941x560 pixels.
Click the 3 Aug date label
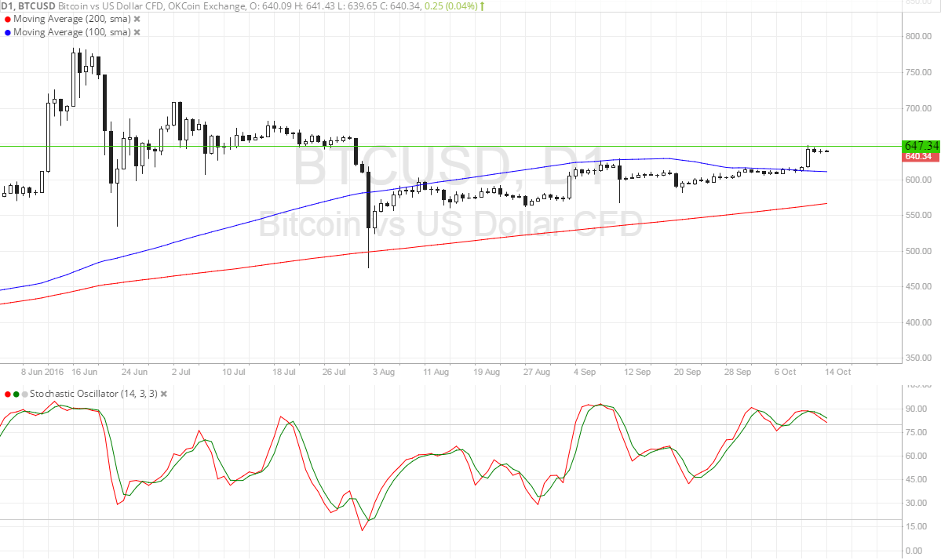click(x=384, y=372)
